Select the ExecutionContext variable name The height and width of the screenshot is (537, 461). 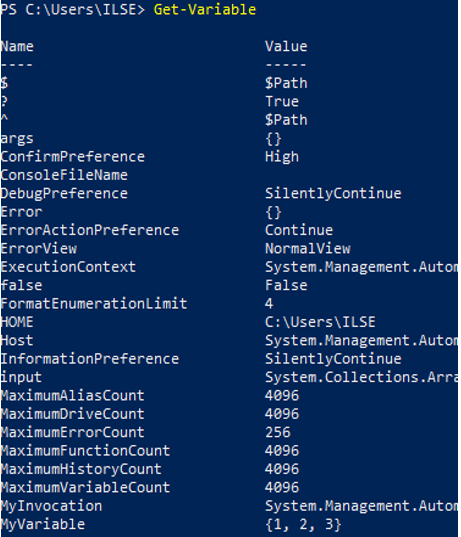point(68,267)
